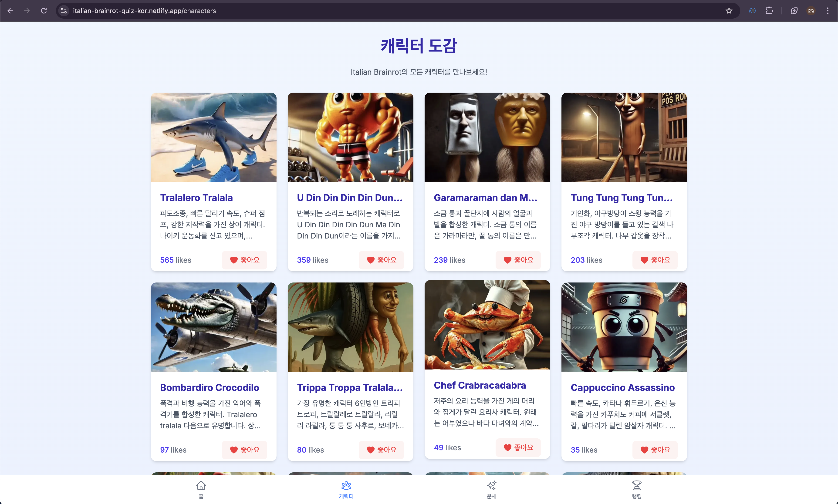Click like button for Tung Tung Tung card
838x504 pixels.
[655, 260]
